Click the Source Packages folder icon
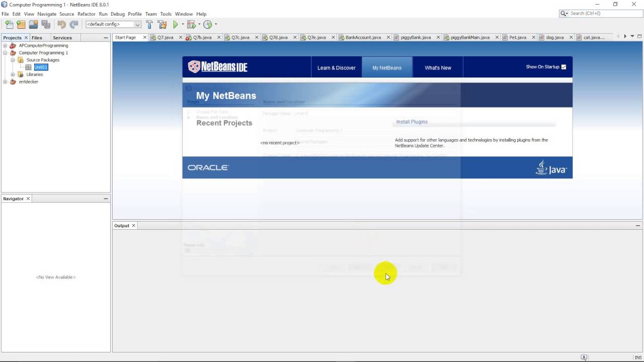 pyautogui.click(x=21, y=60)
